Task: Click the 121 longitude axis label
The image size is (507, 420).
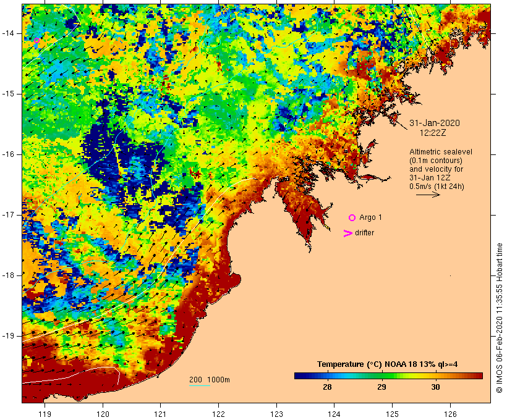Action: (160, 414)
